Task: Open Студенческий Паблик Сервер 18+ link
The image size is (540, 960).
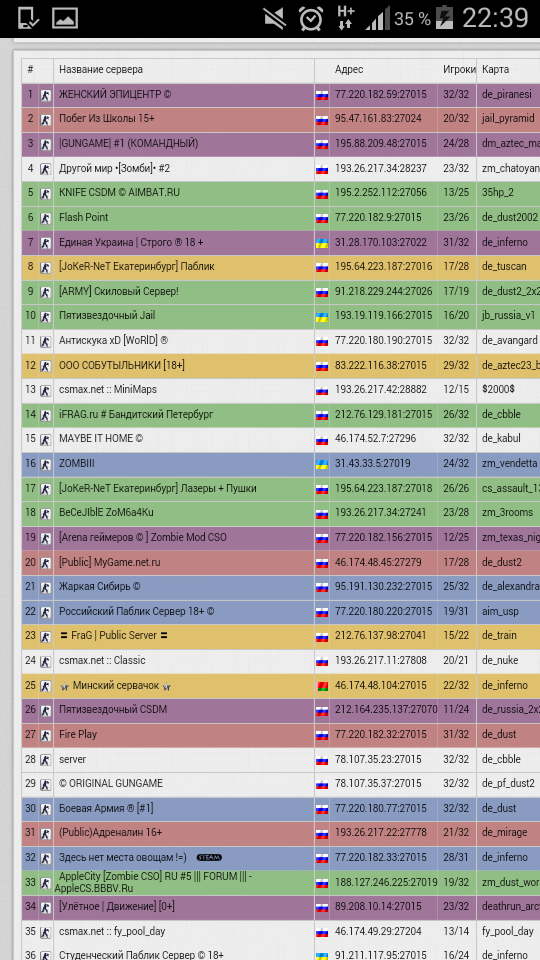Action: pos(141,954)
